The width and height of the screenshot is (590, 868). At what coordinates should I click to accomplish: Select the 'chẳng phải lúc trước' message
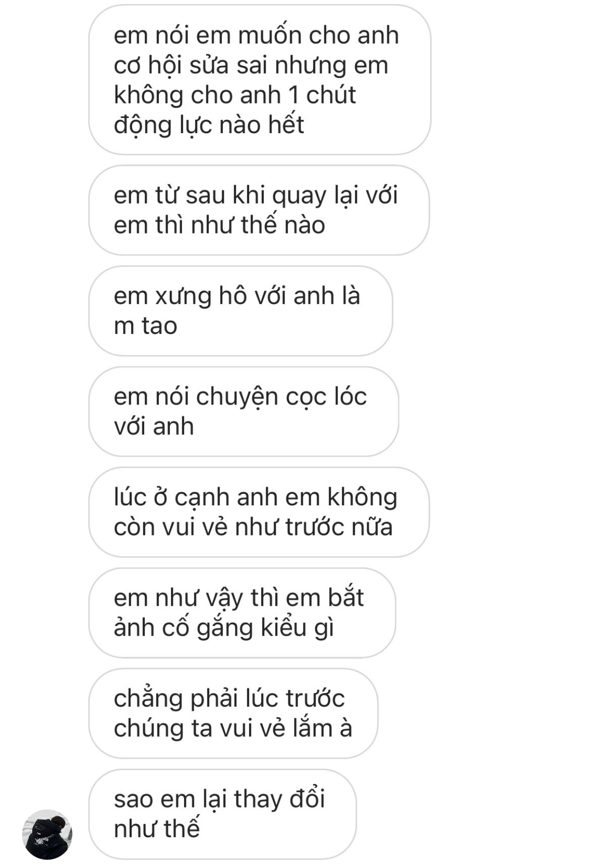233,713
